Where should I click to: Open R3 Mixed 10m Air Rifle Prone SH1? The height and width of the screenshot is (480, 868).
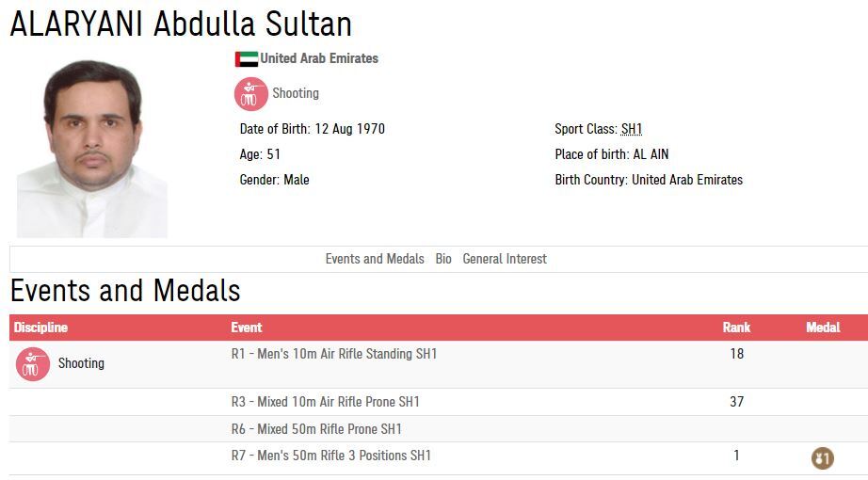326,402
